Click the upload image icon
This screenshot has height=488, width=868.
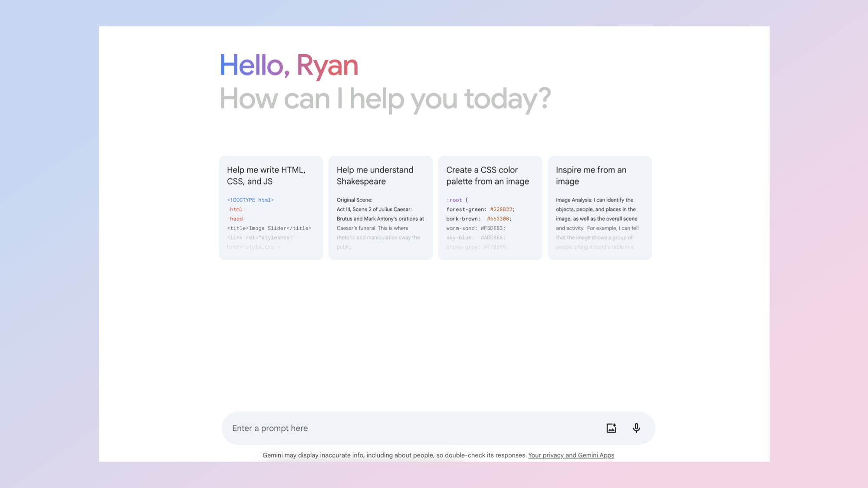click(x=611, y=428)
